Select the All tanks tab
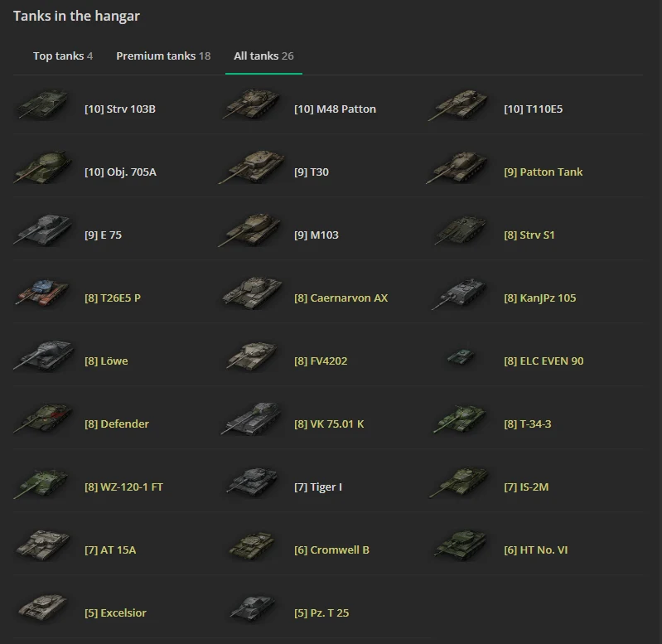This screenshot has width=662, height=644. tap(263, 56)
